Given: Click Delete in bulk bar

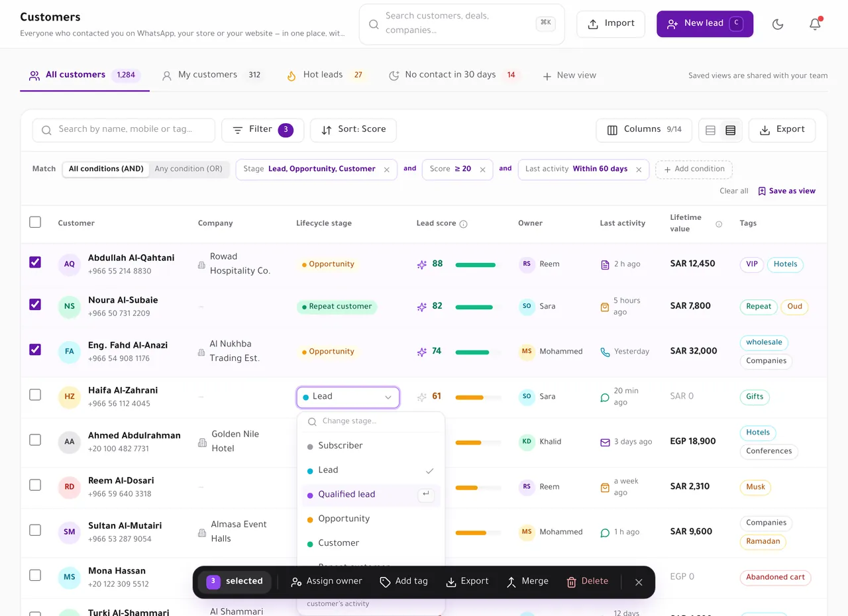Looking at the screenshot, I should pyautogui.click(x=587, y=582).
